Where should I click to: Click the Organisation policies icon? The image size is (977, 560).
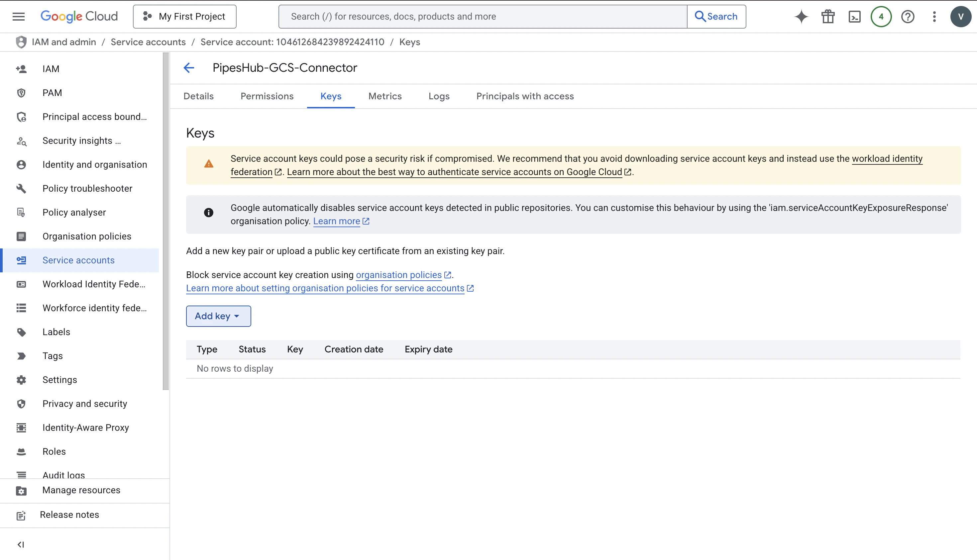coord(21,236)
